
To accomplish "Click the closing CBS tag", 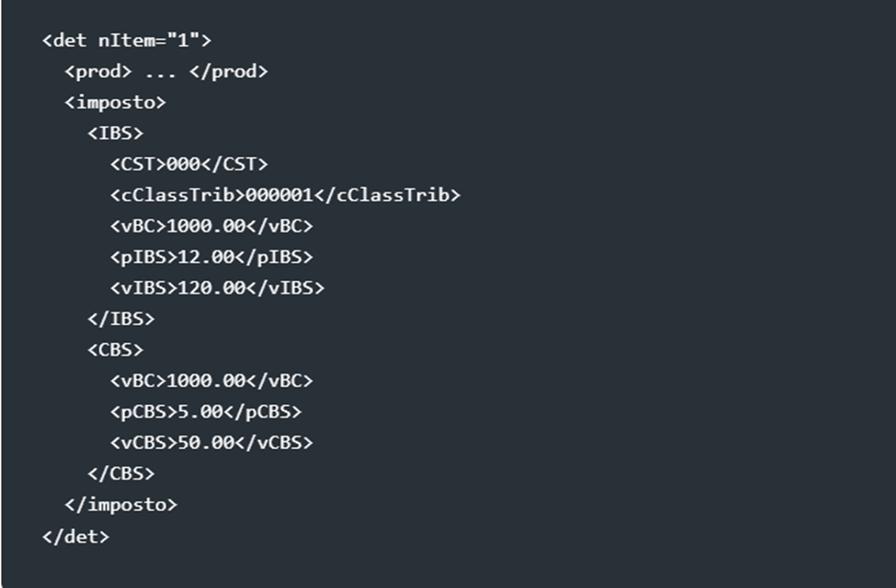I will pyautogui.click(x=120, y=473).
